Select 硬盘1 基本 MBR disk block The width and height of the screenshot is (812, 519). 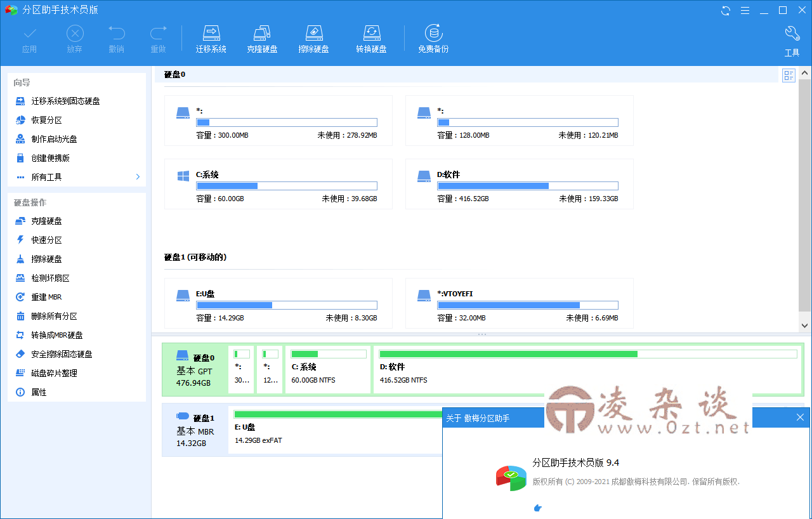click(x=195, y=430)
